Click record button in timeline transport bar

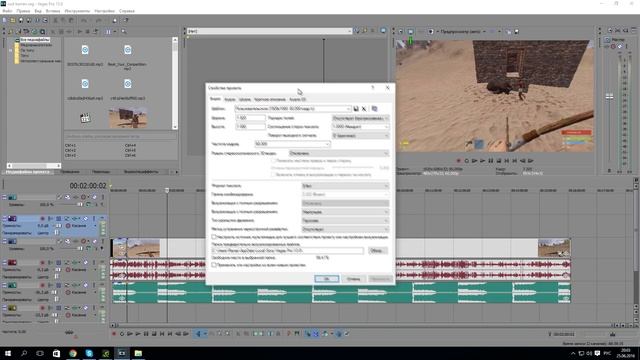[114, 334]
